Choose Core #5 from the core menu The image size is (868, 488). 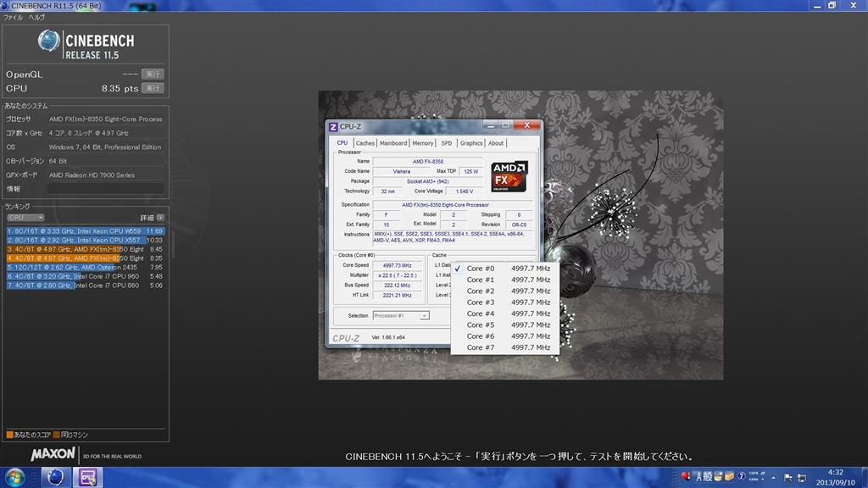click(x=505, y=324)
